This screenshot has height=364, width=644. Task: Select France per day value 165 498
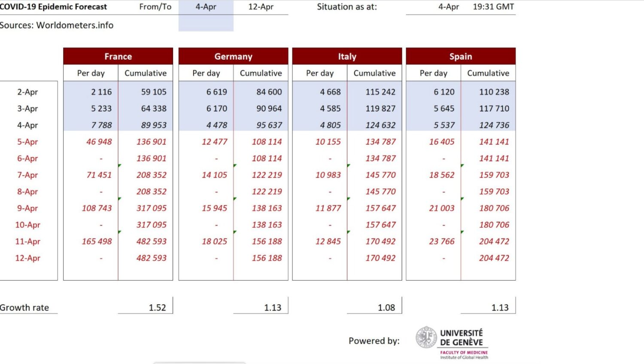(97, 242)
